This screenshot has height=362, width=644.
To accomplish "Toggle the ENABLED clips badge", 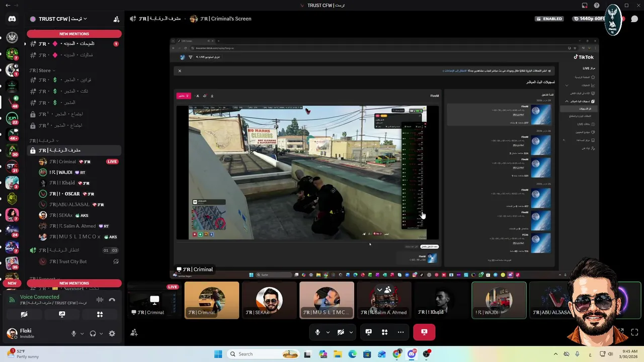I will coord(549,19).
